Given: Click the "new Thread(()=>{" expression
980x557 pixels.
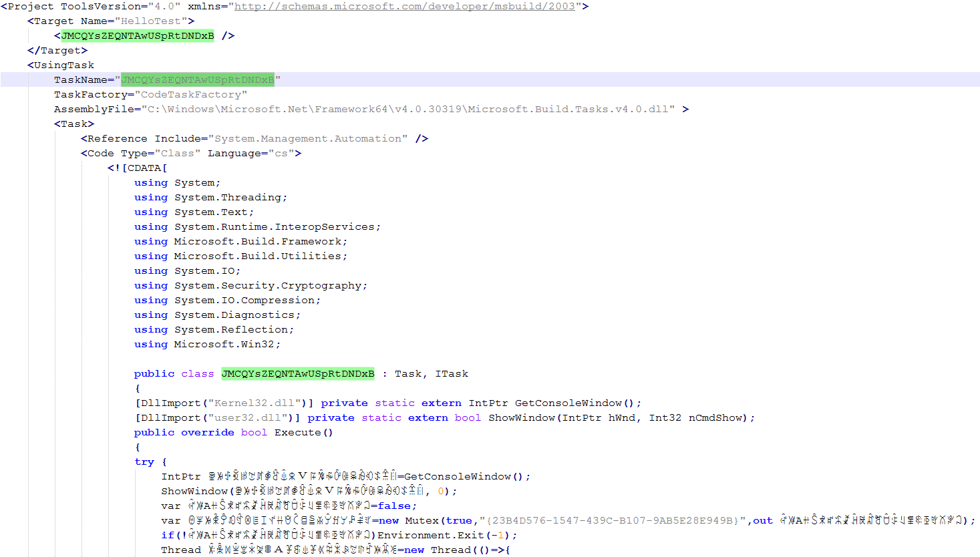Looking at the screenshot, I should click(458, 550).
